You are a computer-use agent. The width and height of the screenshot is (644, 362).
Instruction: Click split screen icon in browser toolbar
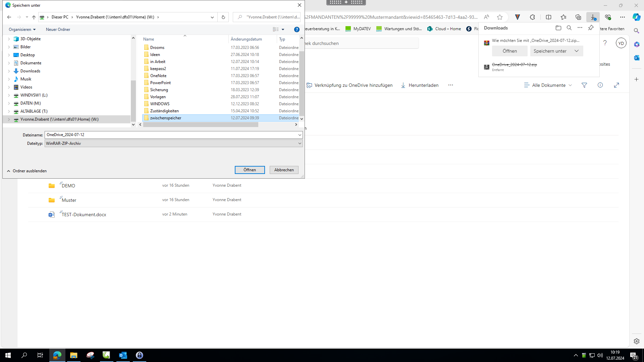[548, 17]
